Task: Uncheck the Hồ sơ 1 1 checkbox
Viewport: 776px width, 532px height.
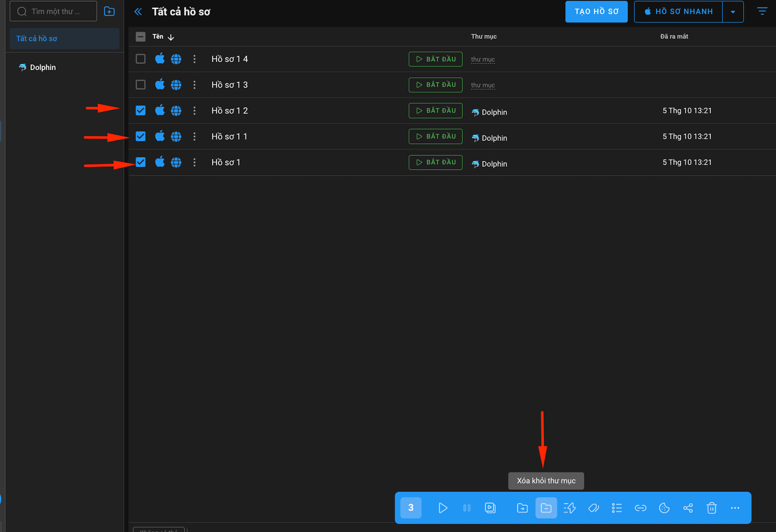Action: click(141, 136)
